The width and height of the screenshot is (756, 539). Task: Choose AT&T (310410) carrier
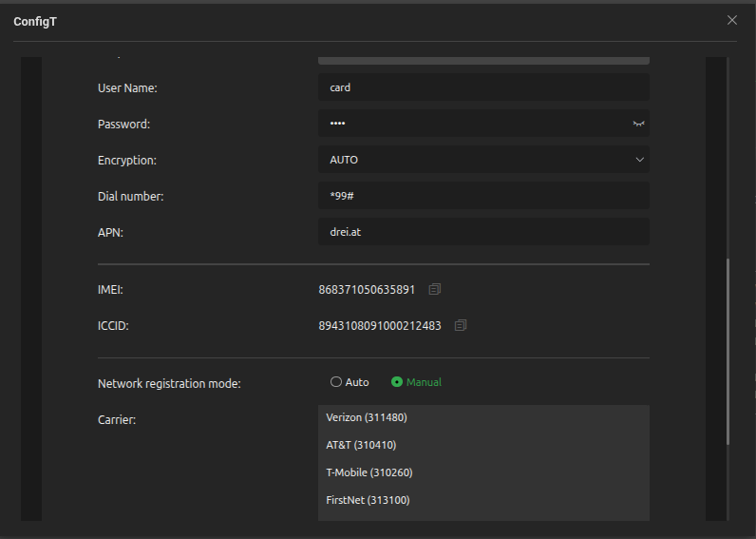[x=483, y=445]
